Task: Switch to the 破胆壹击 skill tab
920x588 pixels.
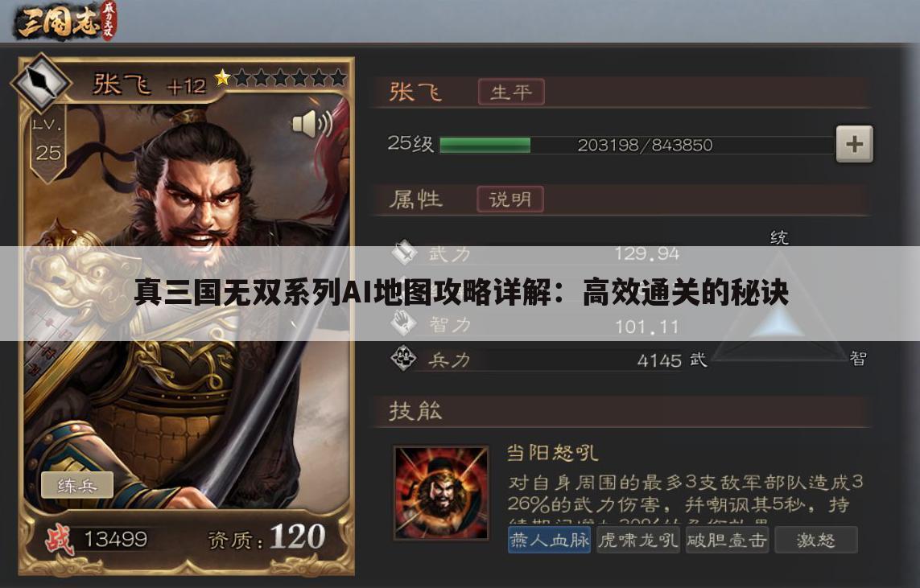Action: click(x=727, y=540)
